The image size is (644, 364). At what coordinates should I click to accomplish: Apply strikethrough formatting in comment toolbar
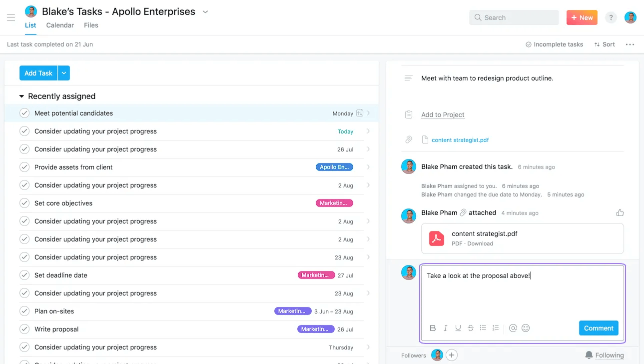470,327
